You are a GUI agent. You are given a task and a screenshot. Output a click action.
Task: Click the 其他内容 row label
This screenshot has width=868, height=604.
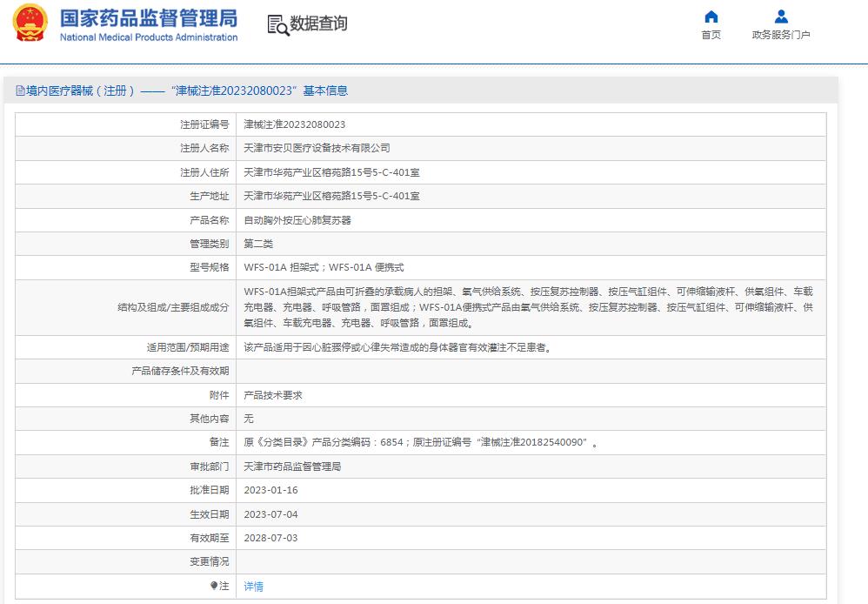point(210,419)
